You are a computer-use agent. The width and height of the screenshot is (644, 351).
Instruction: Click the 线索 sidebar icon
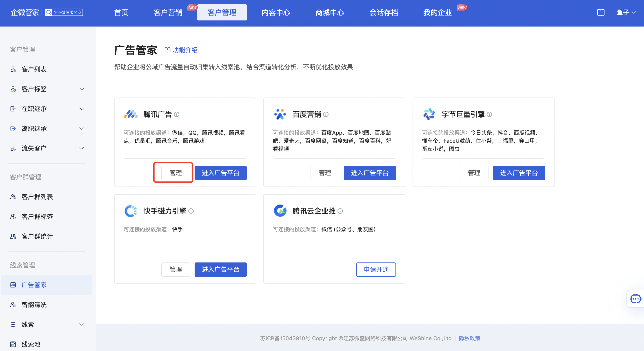pos(13,324)
